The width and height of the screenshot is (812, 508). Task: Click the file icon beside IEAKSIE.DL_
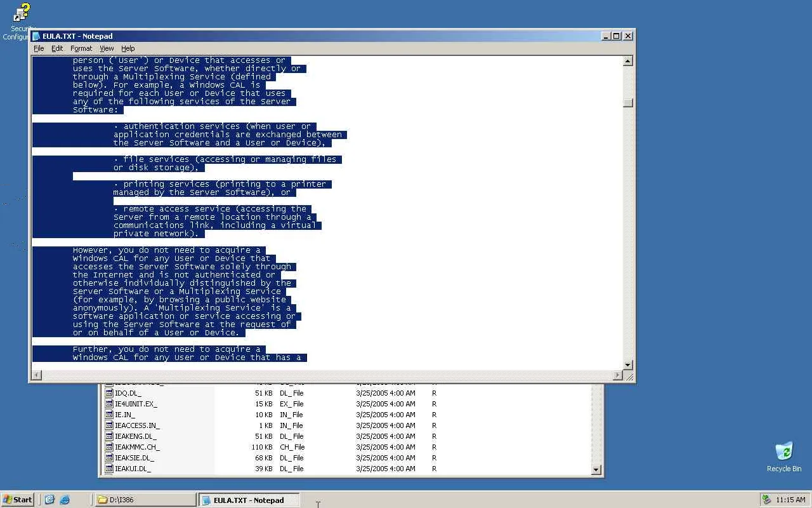tap(109, 458)
